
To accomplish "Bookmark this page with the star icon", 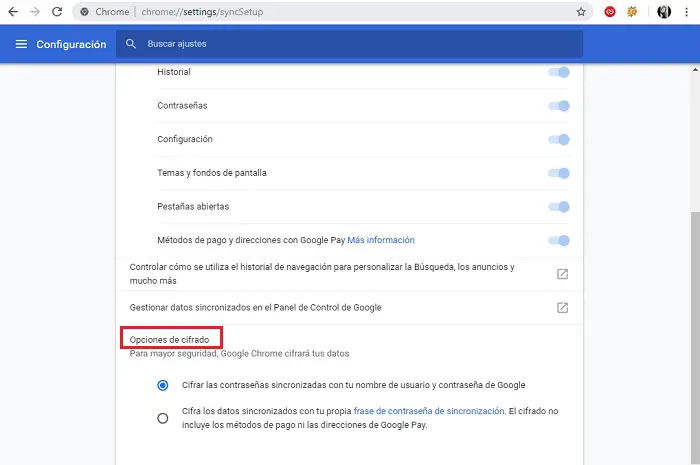I will click(581, 12).
